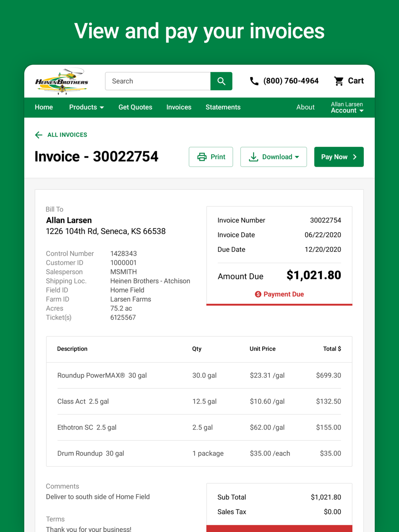Screen dimensions: 399x532
Task: Click the Acres value 75.2 ac
Action: (x=121, y=309)
